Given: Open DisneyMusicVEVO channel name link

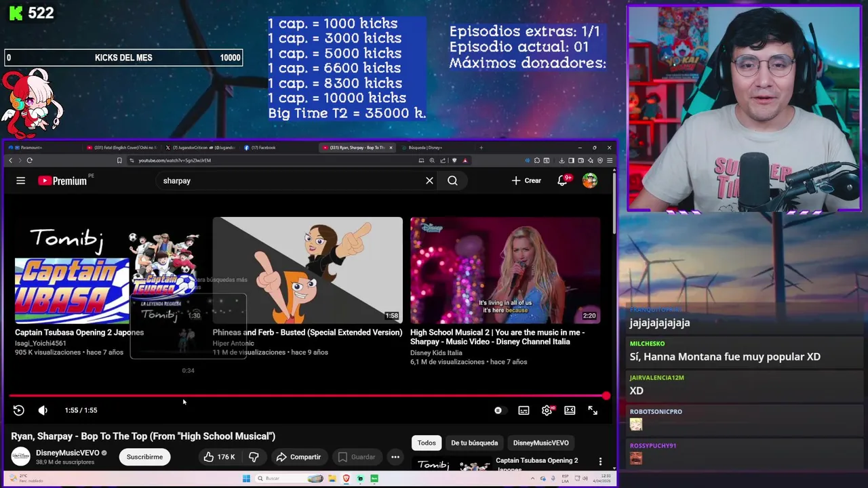Looking at the screenshot, I should click(67, 453).
